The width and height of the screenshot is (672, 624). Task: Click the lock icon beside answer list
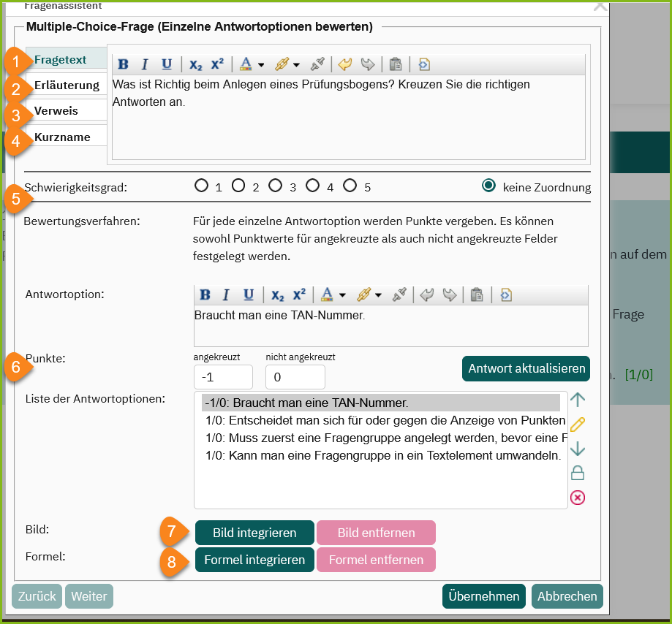577,473
